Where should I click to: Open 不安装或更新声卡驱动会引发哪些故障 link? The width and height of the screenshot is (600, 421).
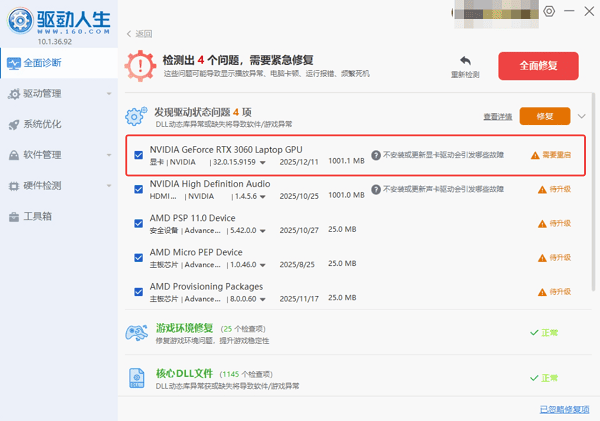[443, 189]
